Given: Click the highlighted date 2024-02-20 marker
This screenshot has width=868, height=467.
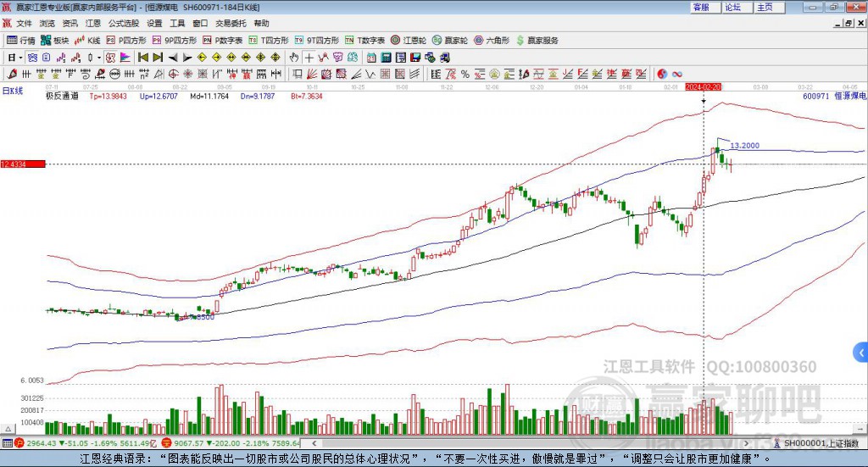Looking at the screenshot, I should tap(704, 87).
